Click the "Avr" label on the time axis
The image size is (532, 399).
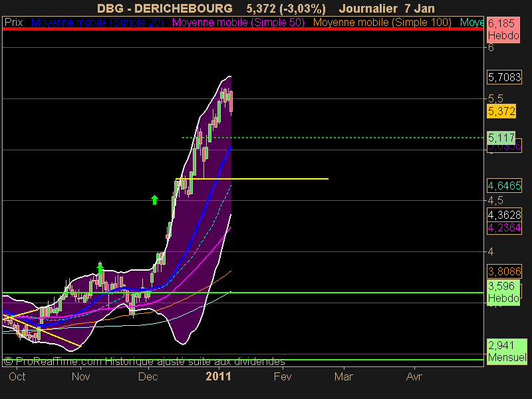[414, 376]
